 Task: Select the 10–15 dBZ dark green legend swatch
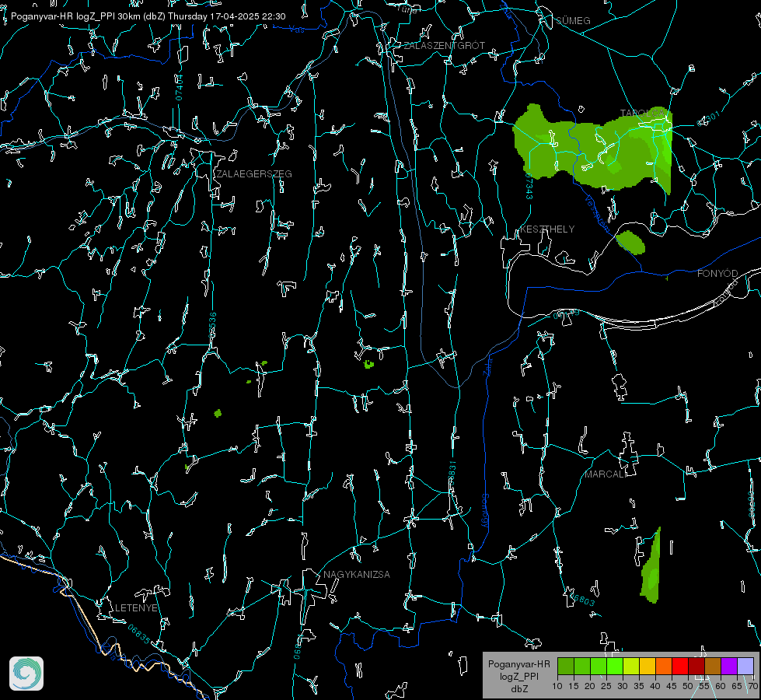click(566, 666)
